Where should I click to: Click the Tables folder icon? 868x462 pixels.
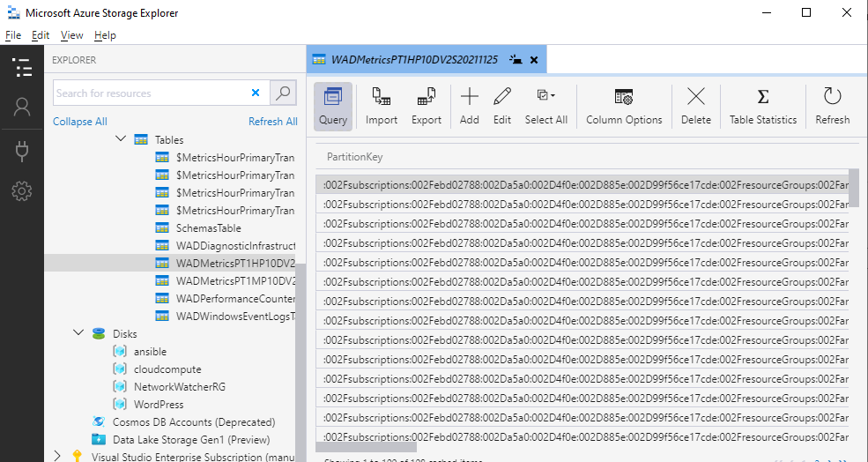click(141, 139)
